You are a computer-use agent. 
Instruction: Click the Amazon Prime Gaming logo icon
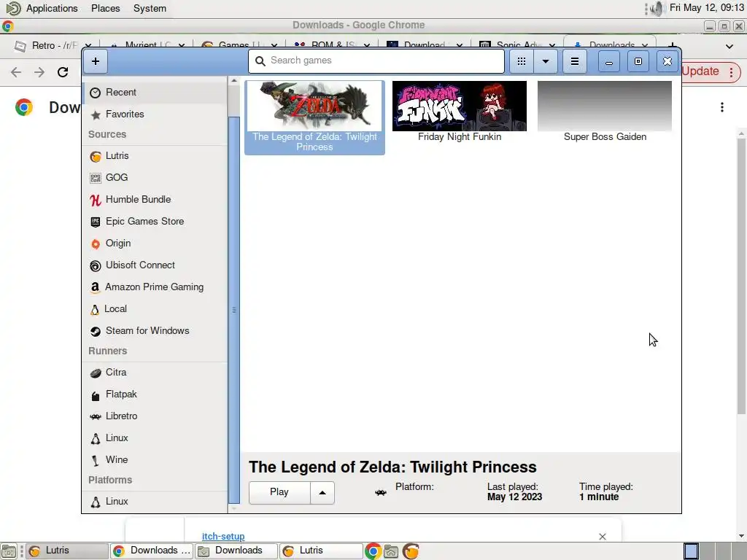pyautogui.click(x=96, y=287)
